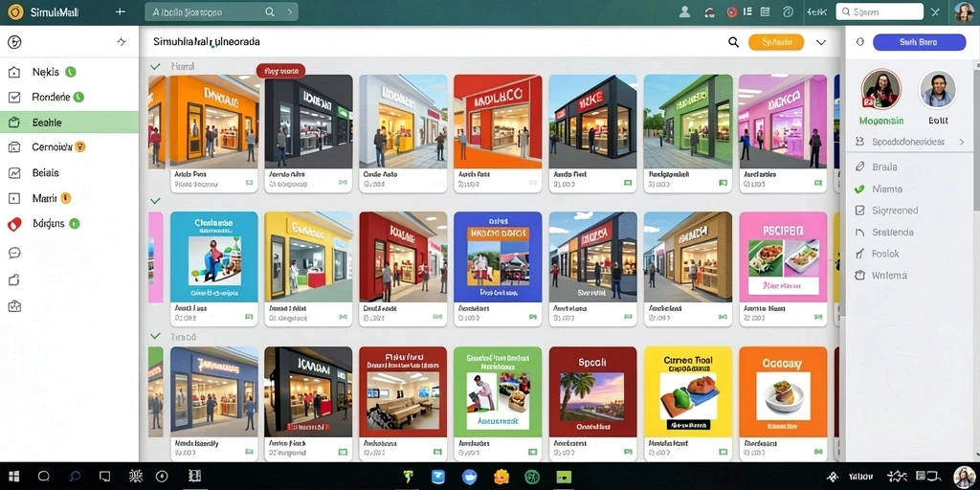Click the Windows Start icon in the taskbar

pyautogui.click(x=13, y=477)
